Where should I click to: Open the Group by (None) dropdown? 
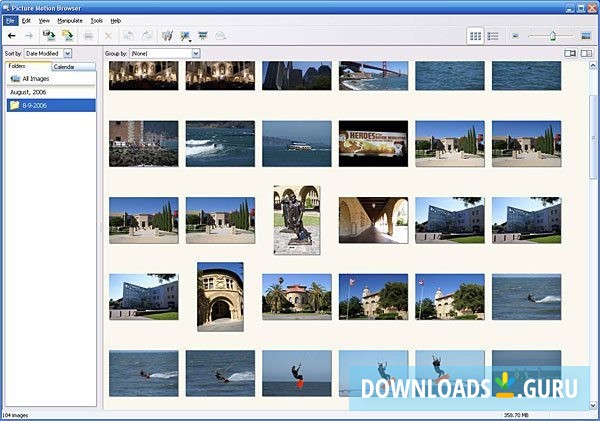click(165, 54)
